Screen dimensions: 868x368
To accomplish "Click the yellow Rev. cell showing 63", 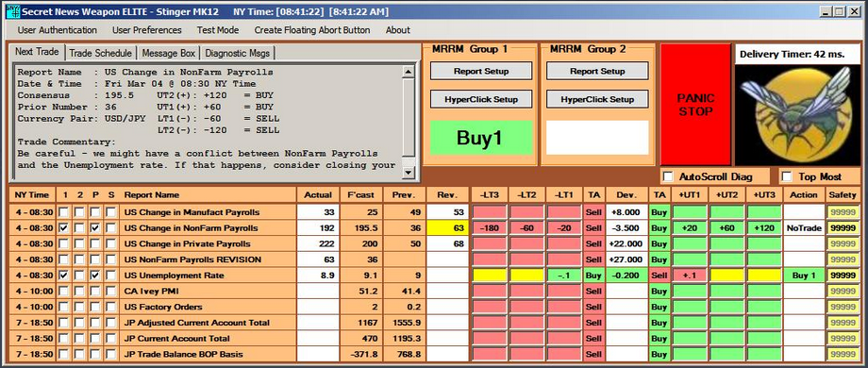I will (x=447, y=228).
